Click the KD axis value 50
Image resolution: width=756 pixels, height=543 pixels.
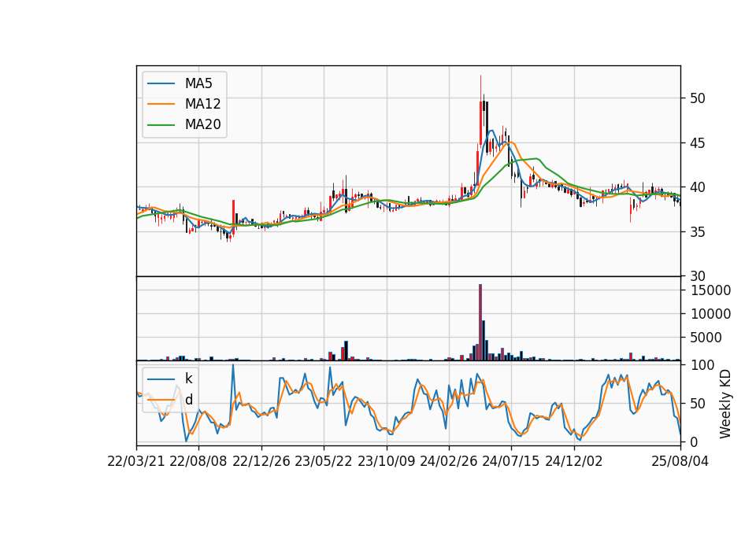pos(698,403)
